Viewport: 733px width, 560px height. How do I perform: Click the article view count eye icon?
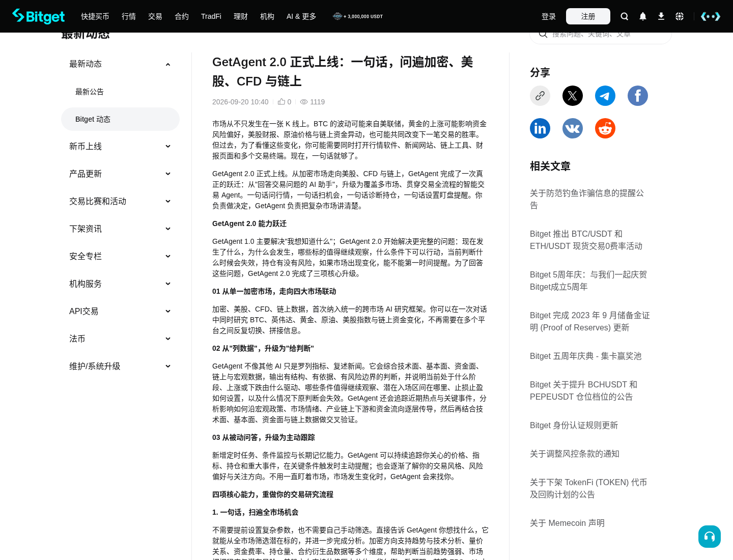(304, 102)
